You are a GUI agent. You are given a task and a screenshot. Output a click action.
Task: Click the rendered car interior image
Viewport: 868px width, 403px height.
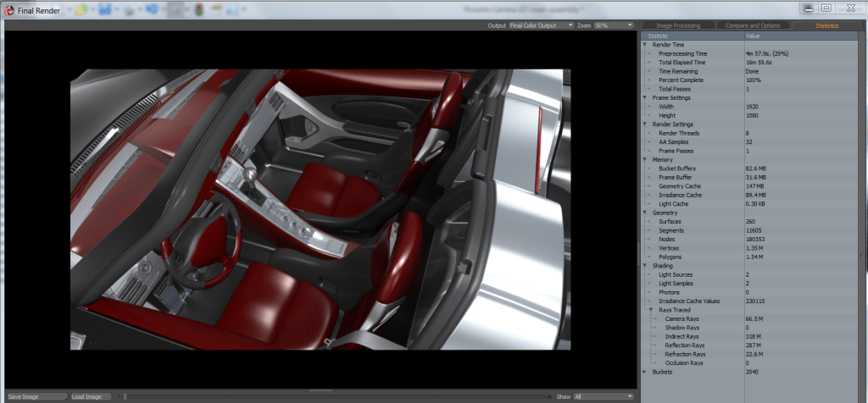(x=320, y=209)
